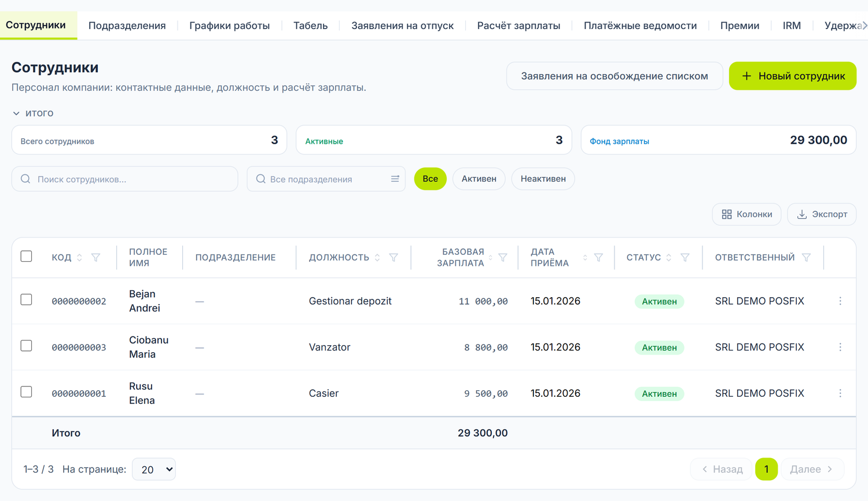This screenshot has width=868, height=501.
Task: Sort table by ДОЛЖНОСТЬ arrows
Action: pos(377,257)
